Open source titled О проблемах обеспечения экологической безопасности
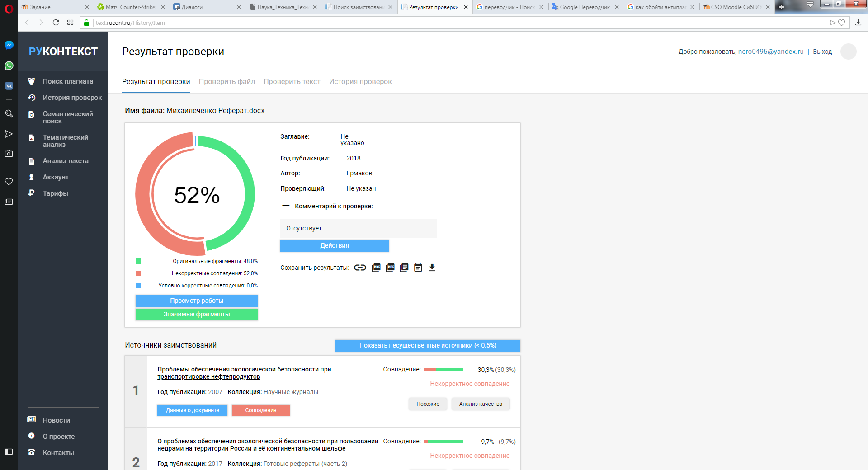 click(x=268, y=445)
